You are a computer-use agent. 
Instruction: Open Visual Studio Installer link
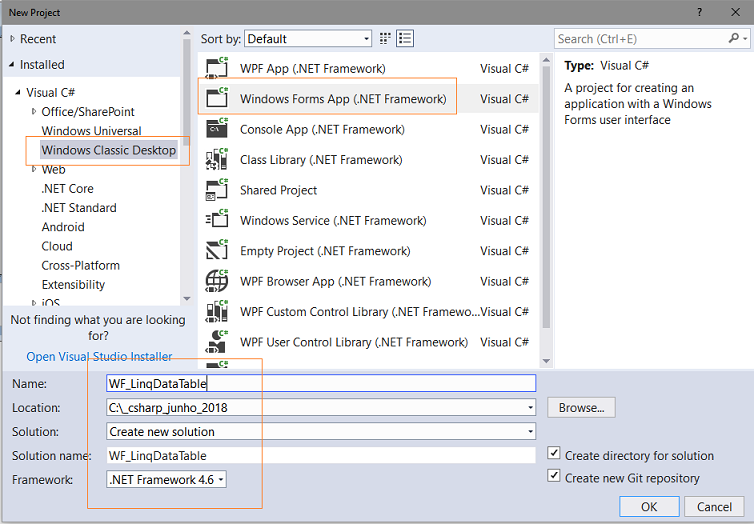pos(99,356)
